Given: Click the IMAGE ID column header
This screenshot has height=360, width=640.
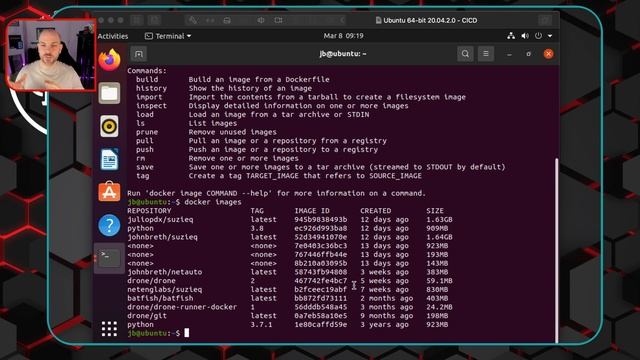Looking at the screenshot, I should tap(312, 211).
